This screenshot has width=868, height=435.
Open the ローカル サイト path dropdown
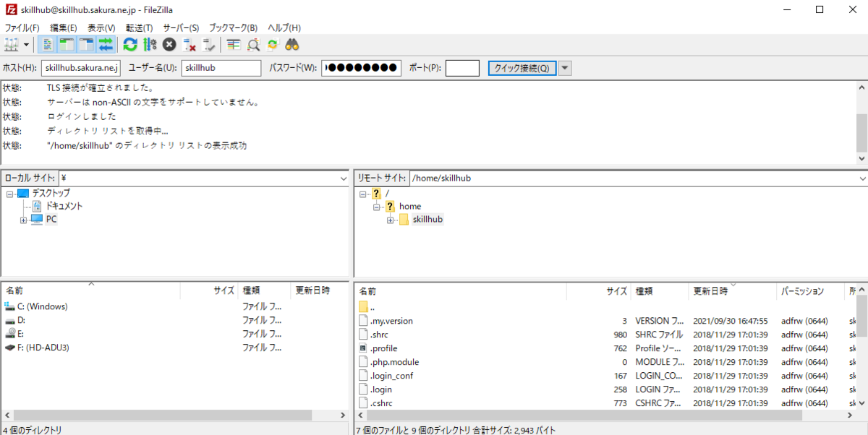pos(343,178)
